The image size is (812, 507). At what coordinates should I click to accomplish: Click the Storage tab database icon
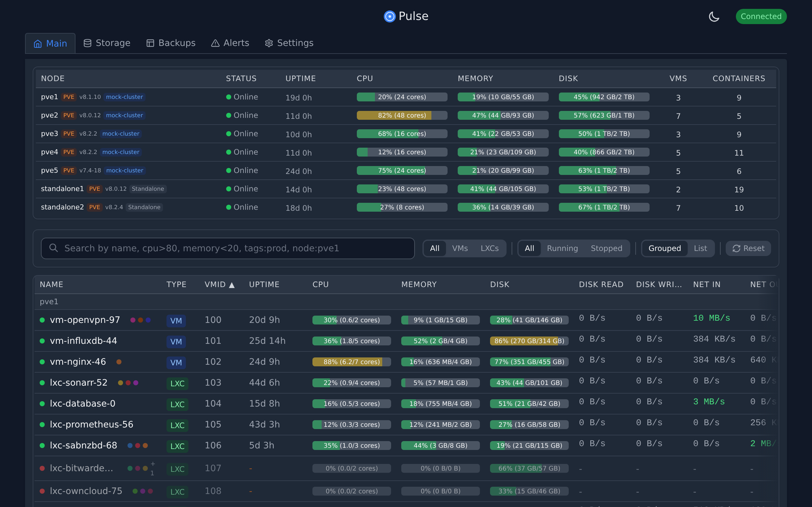[87, 43]
